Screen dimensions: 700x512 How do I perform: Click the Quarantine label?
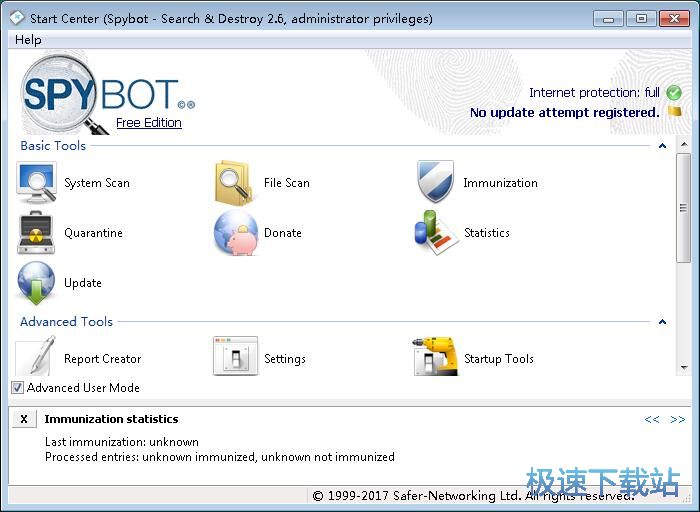click(93, 233)
